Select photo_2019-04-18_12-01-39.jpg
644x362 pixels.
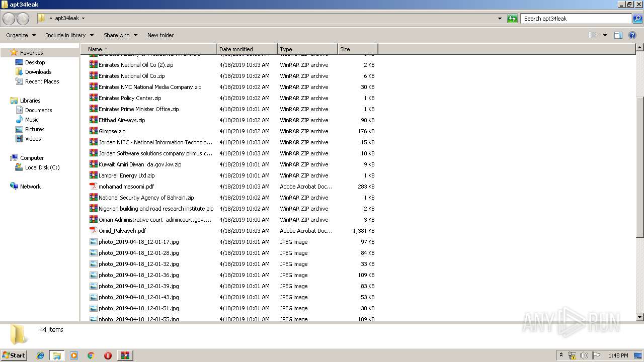tap(139, 286)
